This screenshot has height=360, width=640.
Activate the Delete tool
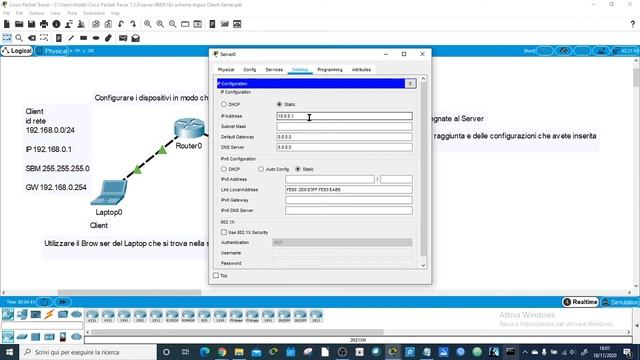click(x=31, y=38)
